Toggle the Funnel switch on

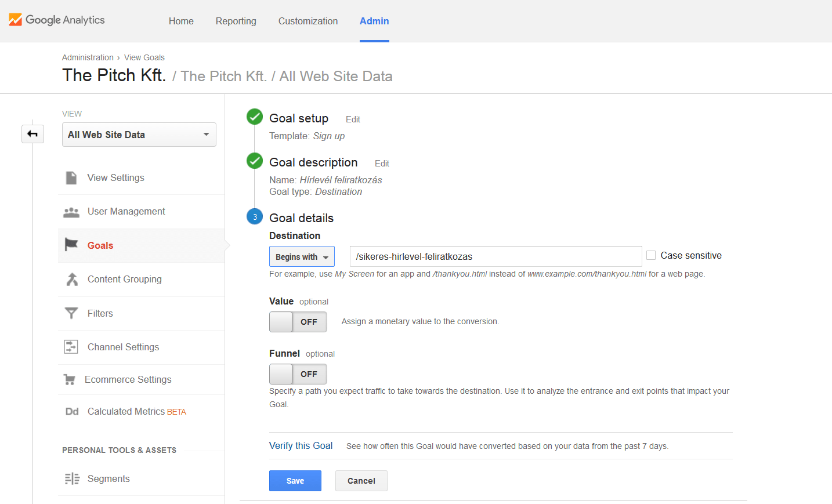pos(298,374)
